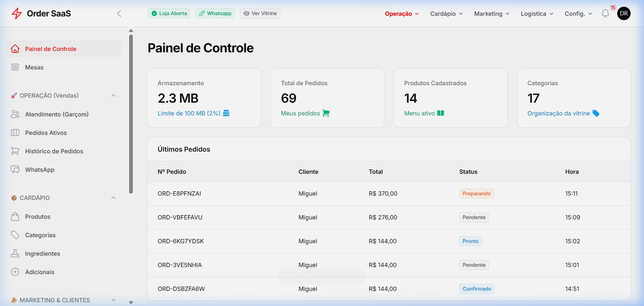Open the DR user avatar menu
644x306 pixels.
(x=624, y=13)
